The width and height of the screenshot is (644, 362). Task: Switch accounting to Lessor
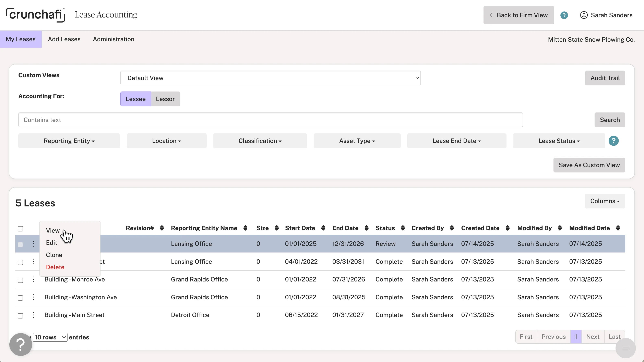click(x=165, y=99)
